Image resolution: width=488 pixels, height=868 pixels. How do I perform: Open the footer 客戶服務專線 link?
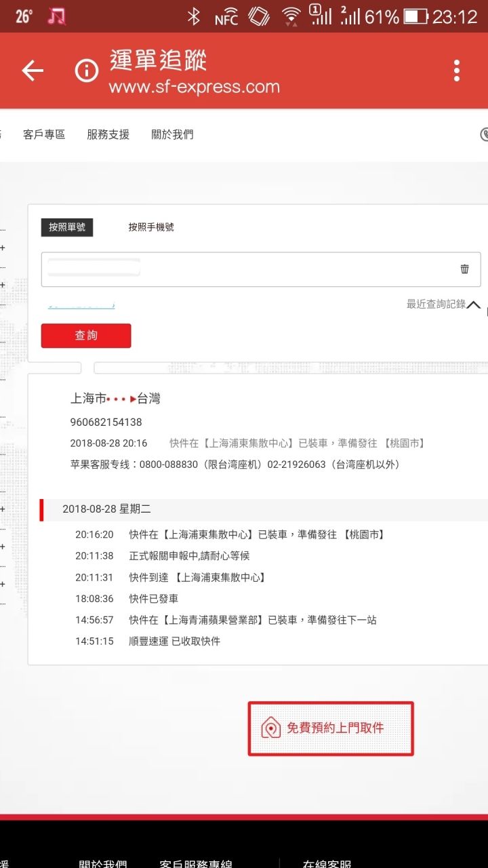point(195,863)
